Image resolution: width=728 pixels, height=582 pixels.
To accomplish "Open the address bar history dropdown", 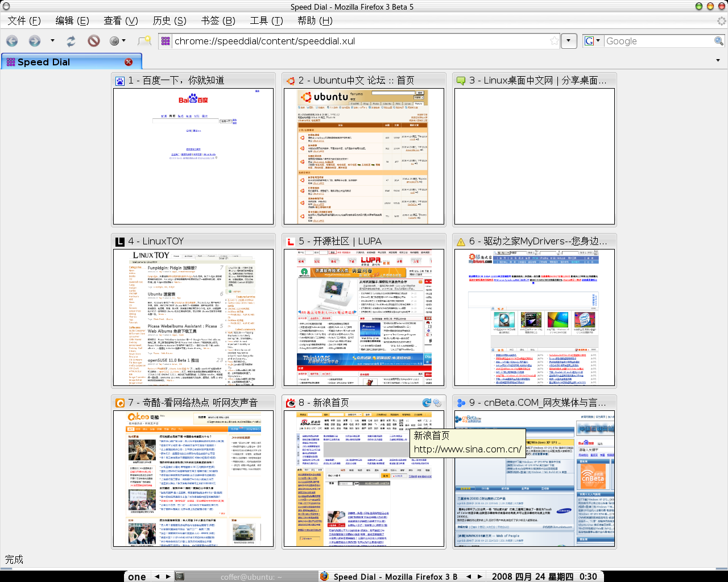I will click(x=569, y=41).
